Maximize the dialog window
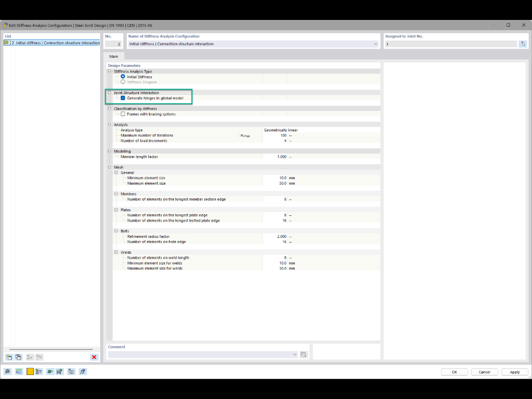Image resolution: width=532 pixels, height=399 pixels. tap(508, 25)
